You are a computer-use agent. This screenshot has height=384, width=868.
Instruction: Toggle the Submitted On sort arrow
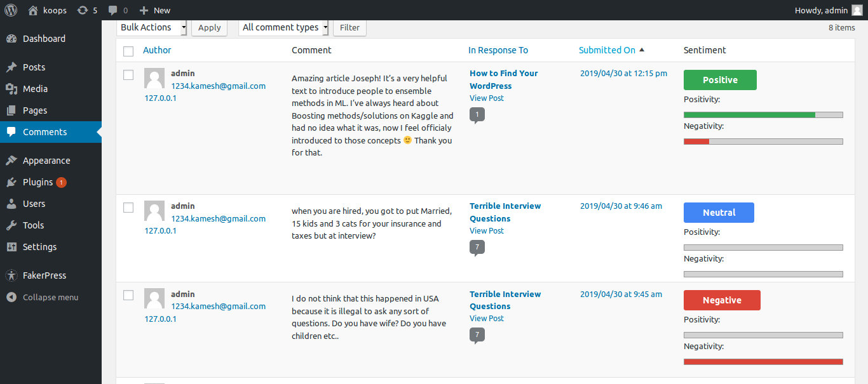(x=642, y=50)
